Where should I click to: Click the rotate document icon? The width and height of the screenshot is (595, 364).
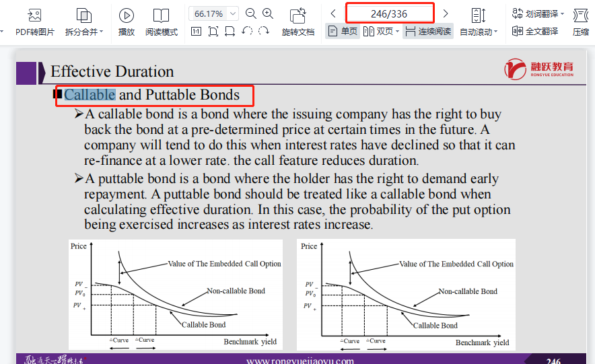tap(297, 15)
